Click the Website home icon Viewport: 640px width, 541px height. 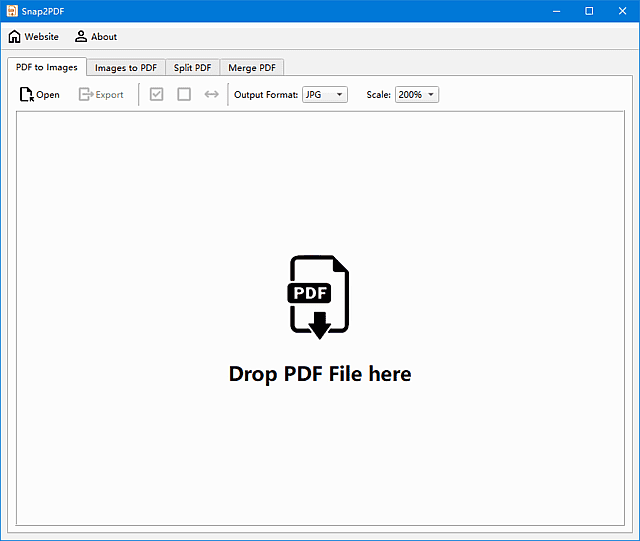[14, 37]
